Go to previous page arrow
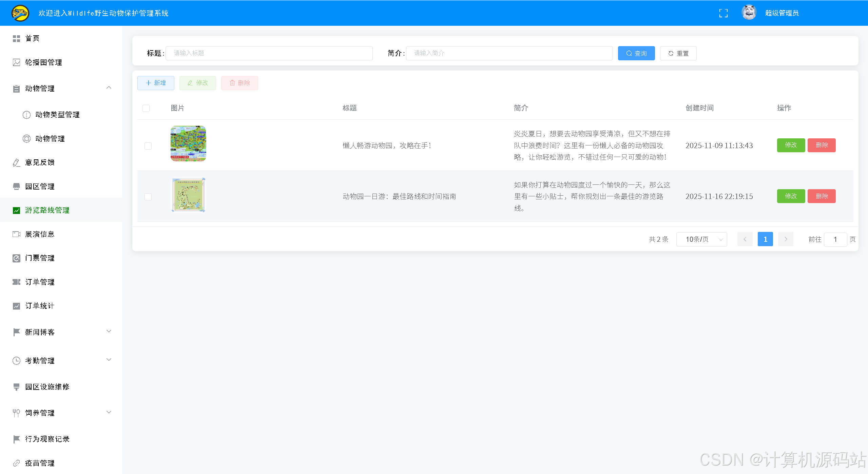The image size is (868, 474). [745, 239]
